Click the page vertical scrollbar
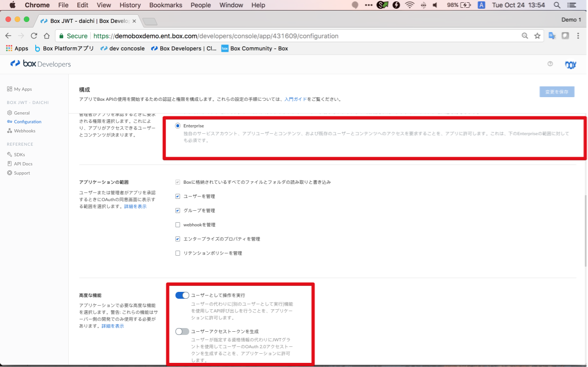This screenshot has height=367, width=588. point(585,231)
